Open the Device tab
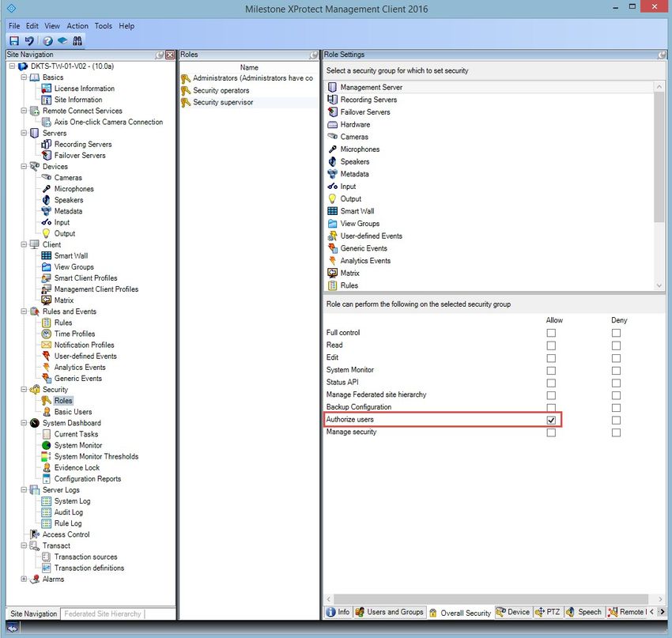This screenshot has height=638, width=672. point(513,612)
